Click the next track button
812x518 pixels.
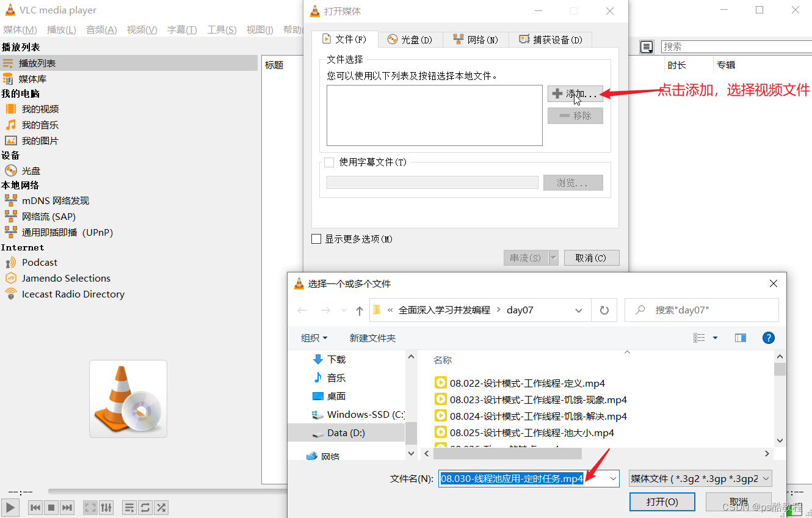coord(67,508)
